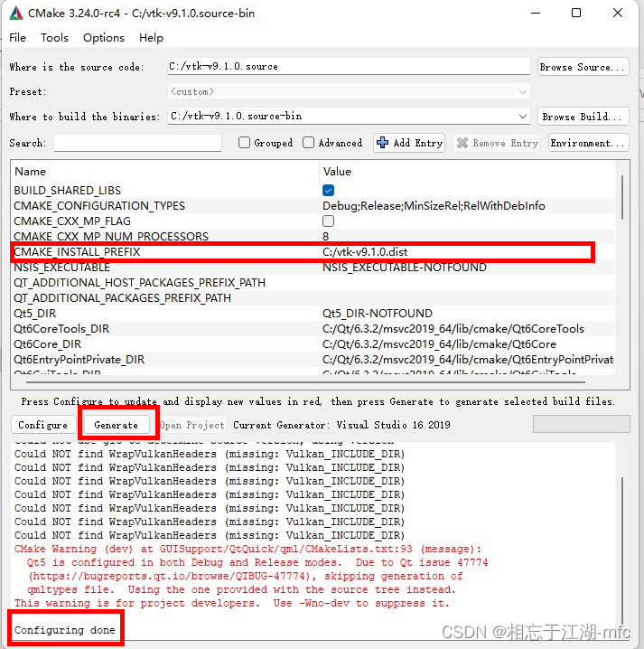Screen dimensions: 644x649
Task: Click the Name column header
Action: 30,172
